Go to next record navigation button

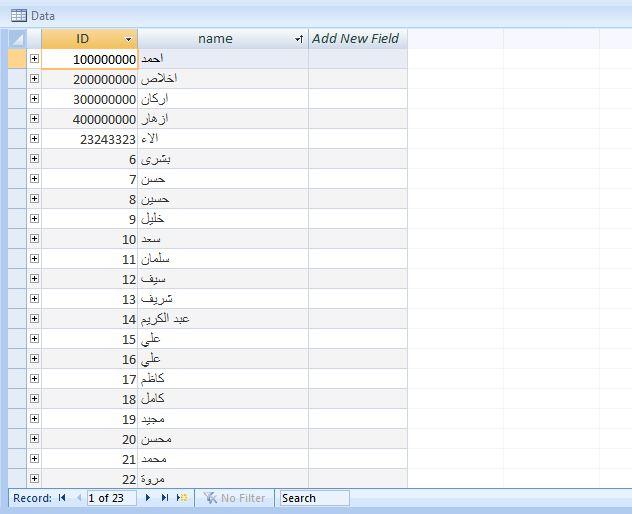(x=148, y=498)
